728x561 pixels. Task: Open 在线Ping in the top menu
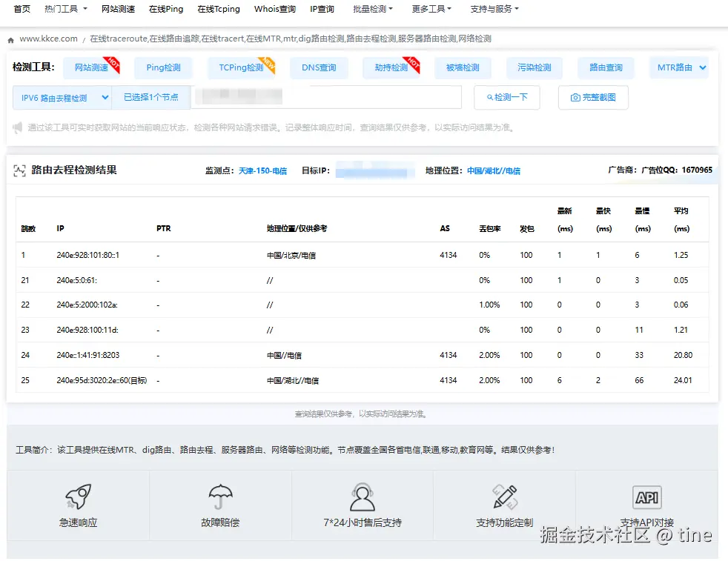click(x=166, y=9)
